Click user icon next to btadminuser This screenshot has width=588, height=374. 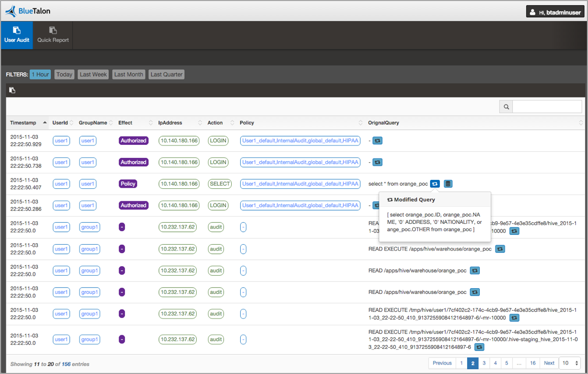coord(533,12)
